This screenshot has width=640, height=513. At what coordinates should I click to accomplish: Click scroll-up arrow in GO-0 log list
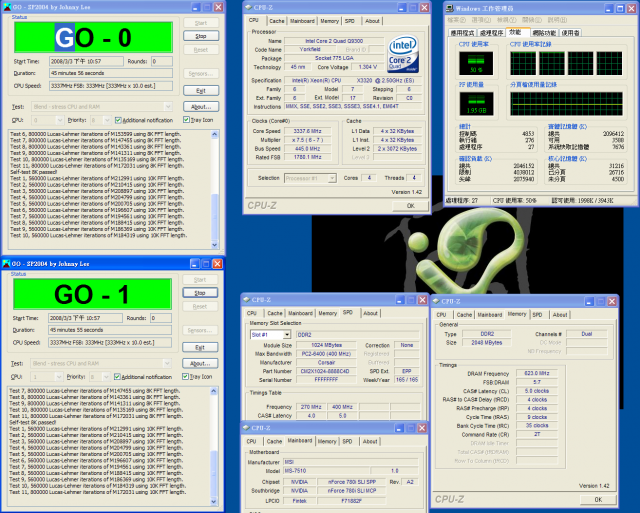(215, 134)
